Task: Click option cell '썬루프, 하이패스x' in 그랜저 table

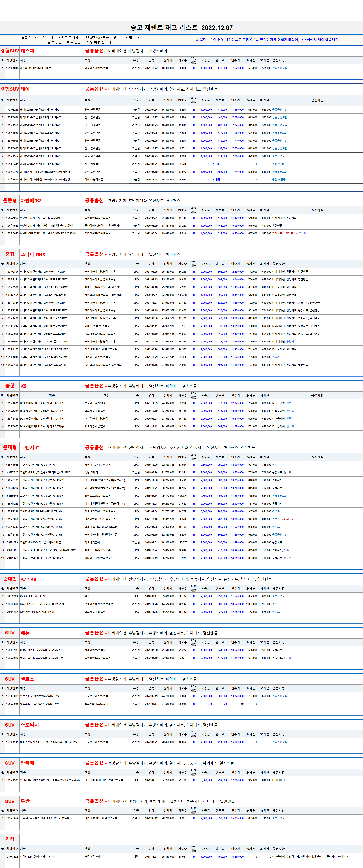Action: (282, 519)
